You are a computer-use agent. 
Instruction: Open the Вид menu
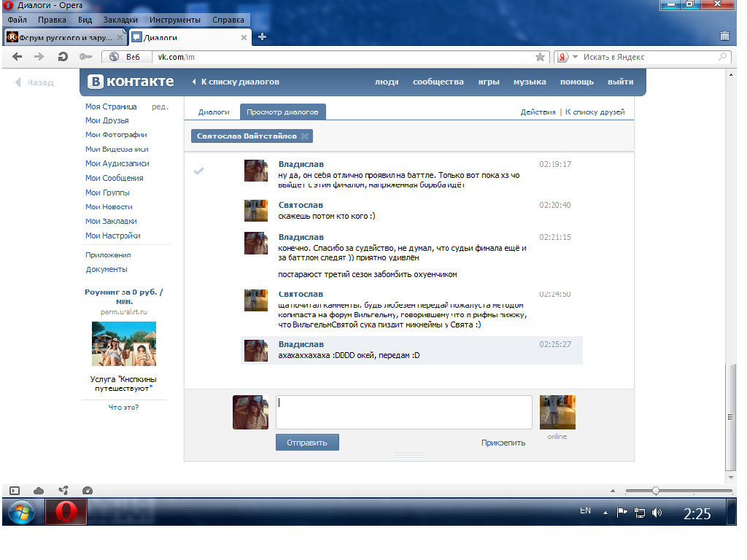pyautogui.click(x=85, y=20)
